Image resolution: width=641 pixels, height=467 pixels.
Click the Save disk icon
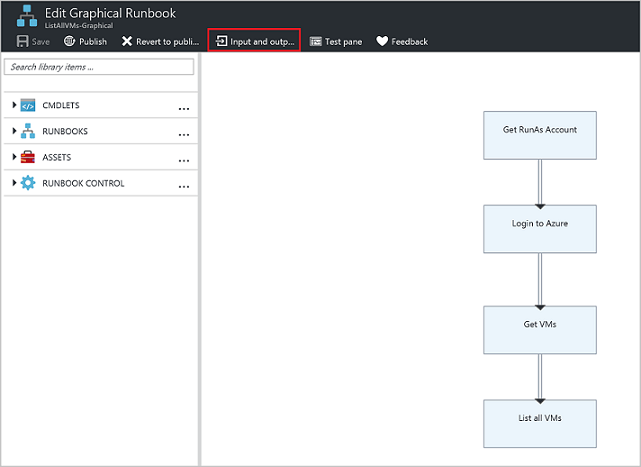point(23,42)
